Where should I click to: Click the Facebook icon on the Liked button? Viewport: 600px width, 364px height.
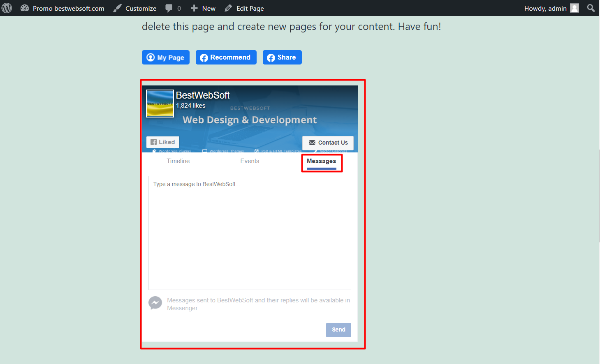pos(154,142)
